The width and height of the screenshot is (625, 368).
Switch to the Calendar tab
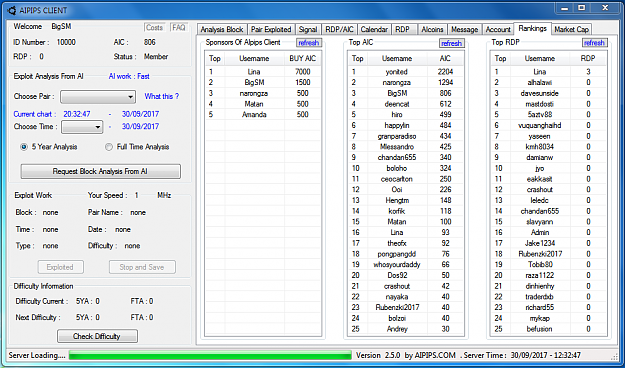click(x=374, y=30)
